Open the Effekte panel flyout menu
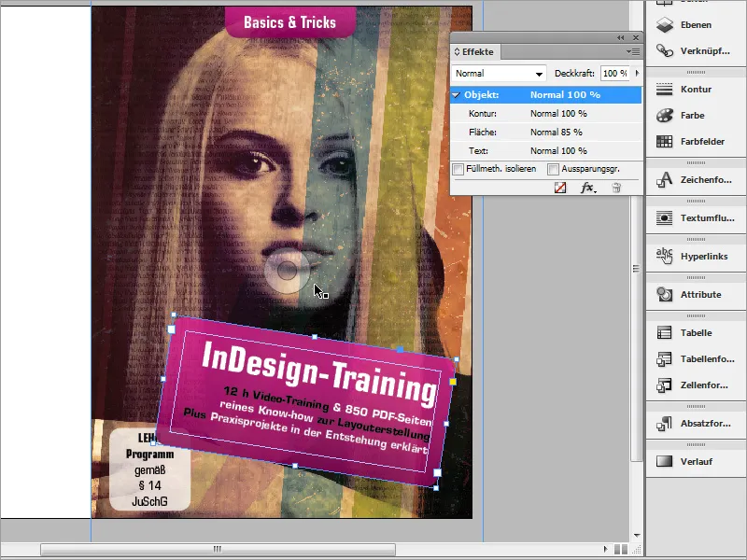 pos(633,51)
